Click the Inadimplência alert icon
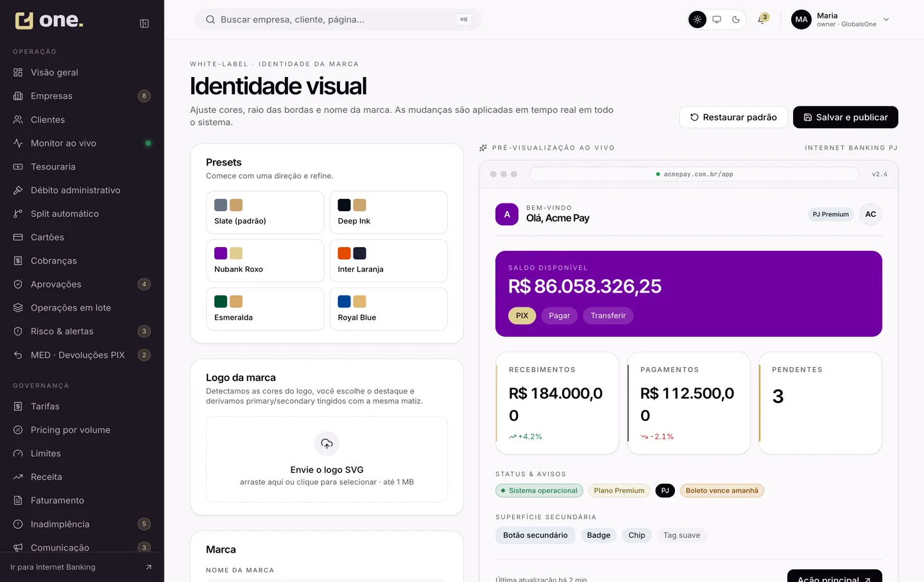This screenshot has height=582, width=924. (x=18, y=524)
